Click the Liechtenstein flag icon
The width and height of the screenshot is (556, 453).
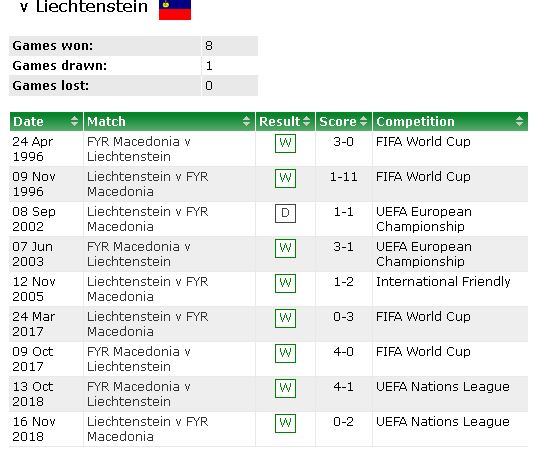pos(175,10)
